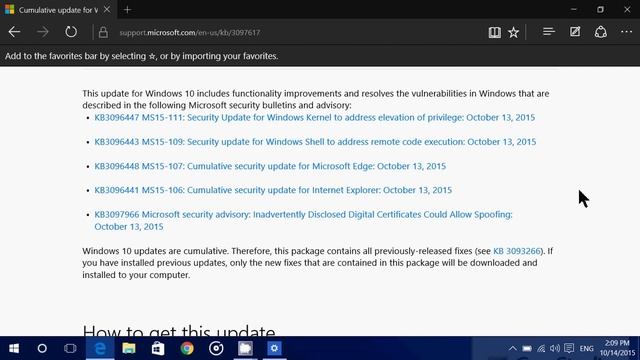640x360 pixels.
Task: Click the network Wi-Fi tray icon
Action: [x=541, y=348]
